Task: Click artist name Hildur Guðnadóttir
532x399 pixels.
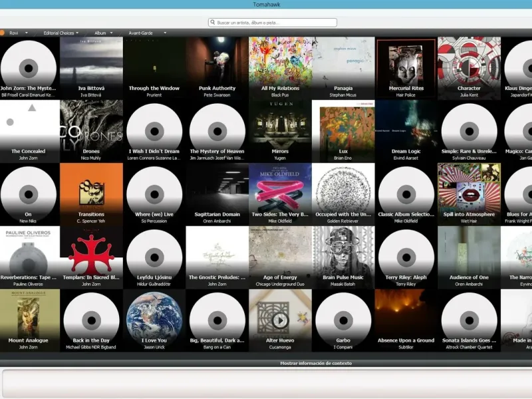Action: [x=154, y=285]
